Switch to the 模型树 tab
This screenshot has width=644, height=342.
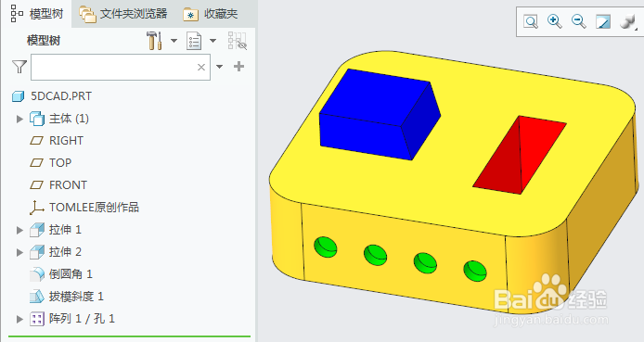(x=36, y=14)
